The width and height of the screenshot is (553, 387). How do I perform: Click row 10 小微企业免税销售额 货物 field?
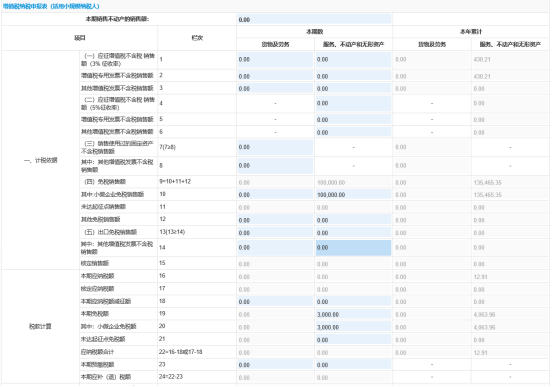(x=275, y=194)
